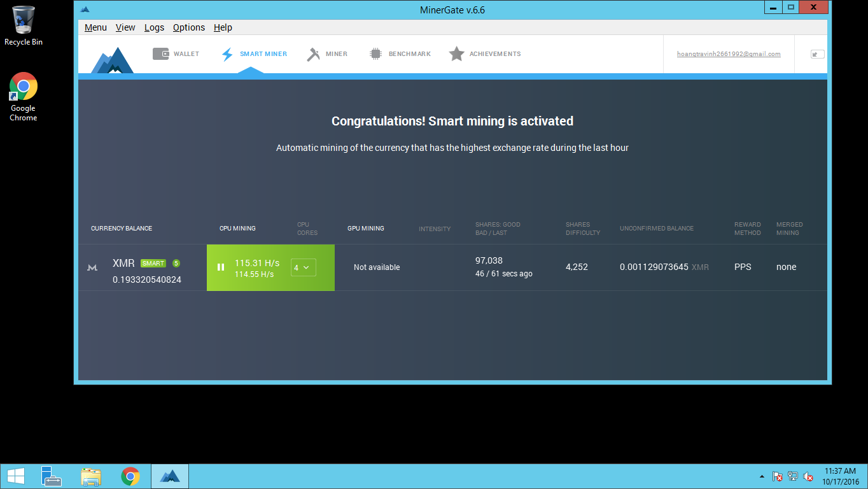Open the Wallet tab
The width and height of the screenshot is (868, 489).
176,54
